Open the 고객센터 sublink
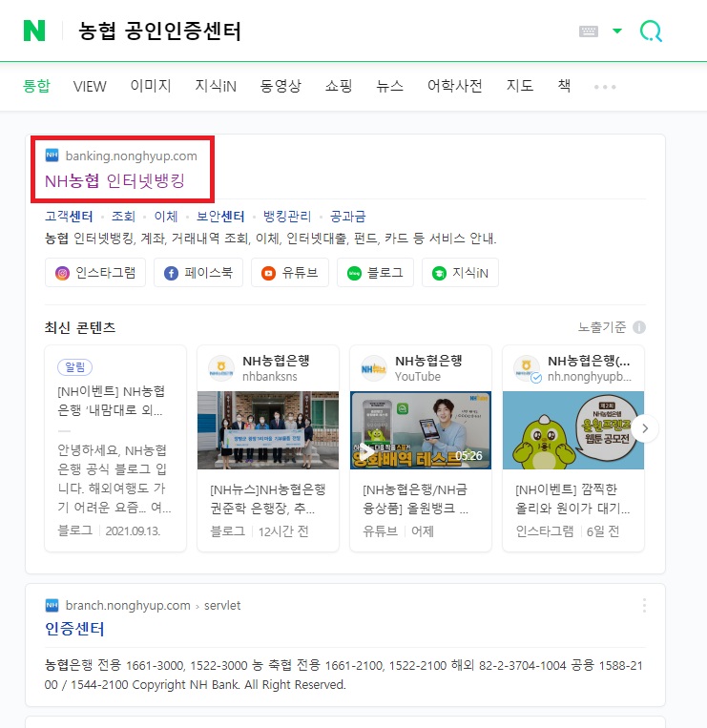This screenshot has width=707, height=728. coord(69,216)
